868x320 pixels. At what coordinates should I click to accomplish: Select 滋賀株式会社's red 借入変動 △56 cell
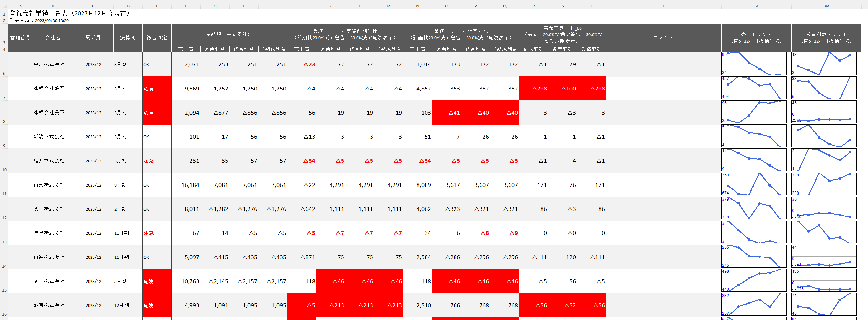(533, 306)
